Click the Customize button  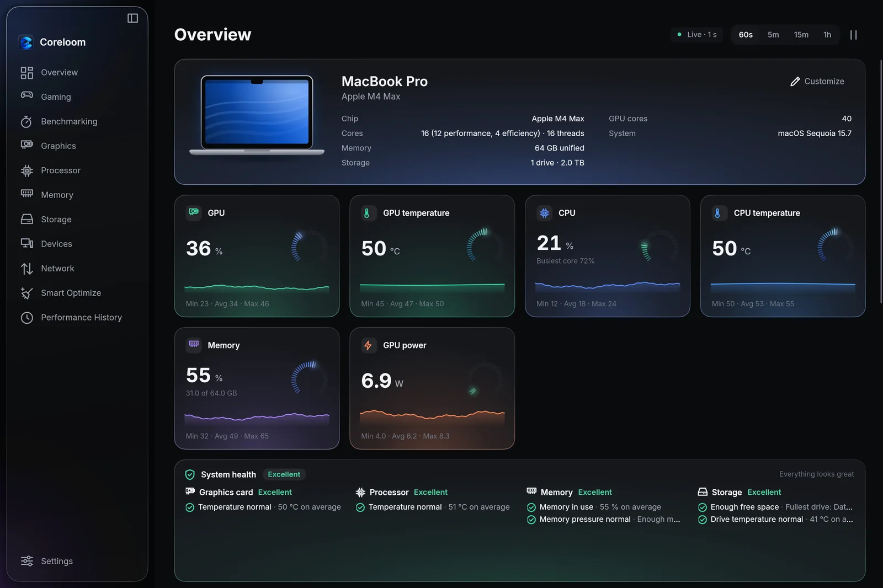pyautogui.click(x=817, y=81)
